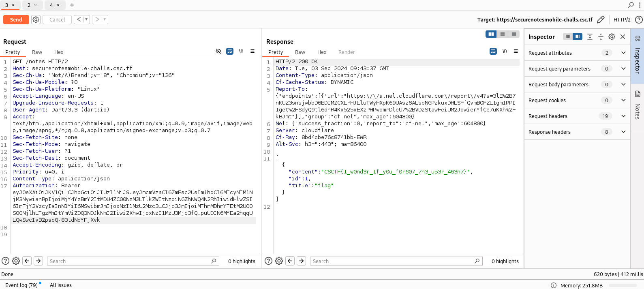
Task: Switch to the Render tab in Response
Action: click(347, 52)
